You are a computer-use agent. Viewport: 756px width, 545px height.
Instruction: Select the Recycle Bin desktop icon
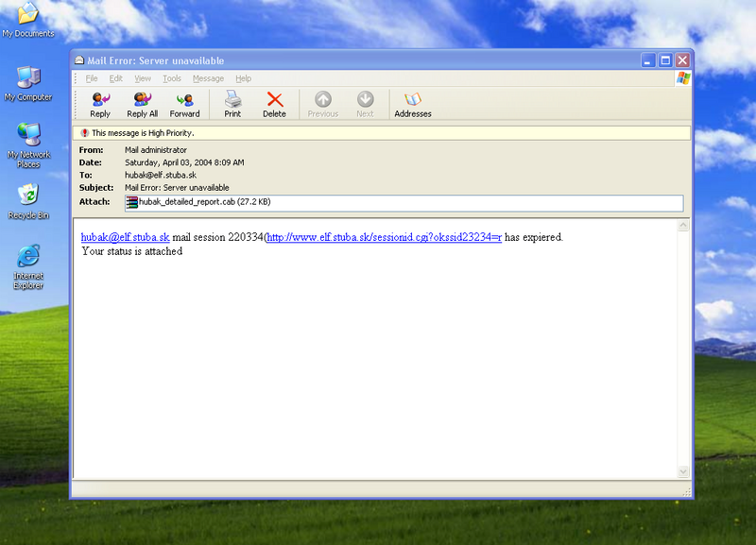coord(28,195)
